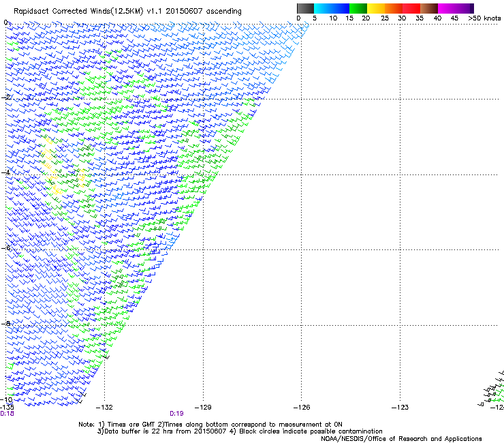This screenshot has height=443, width=504.
Task: Click the '-129' longitude axis label
Action: pyautogui.click(x=203, y=408)
